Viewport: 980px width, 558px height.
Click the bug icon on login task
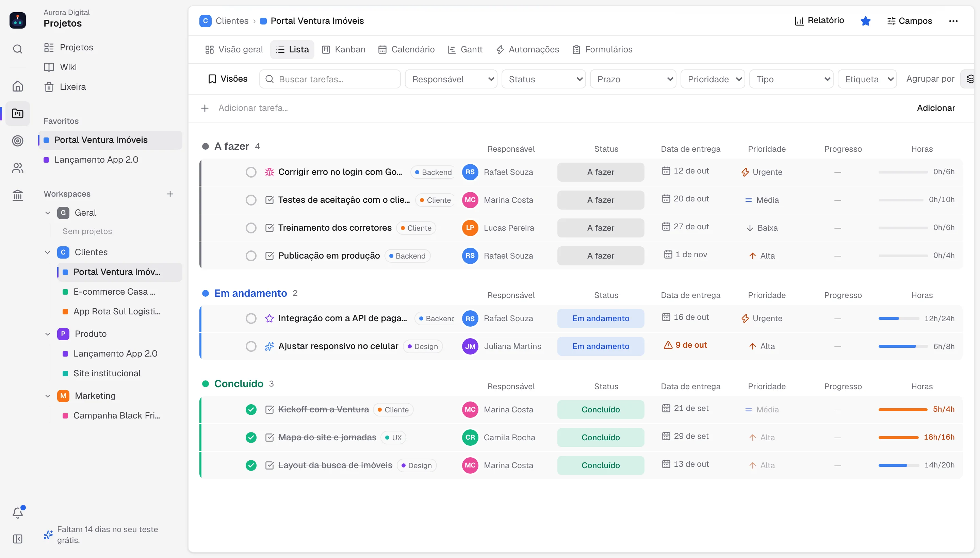tap(269, 172)
